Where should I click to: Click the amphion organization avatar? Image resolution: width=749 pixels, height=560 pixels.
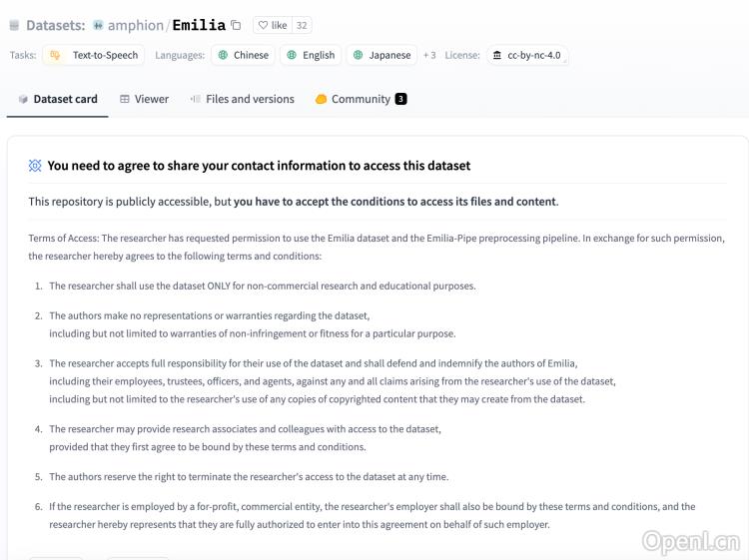98,25
